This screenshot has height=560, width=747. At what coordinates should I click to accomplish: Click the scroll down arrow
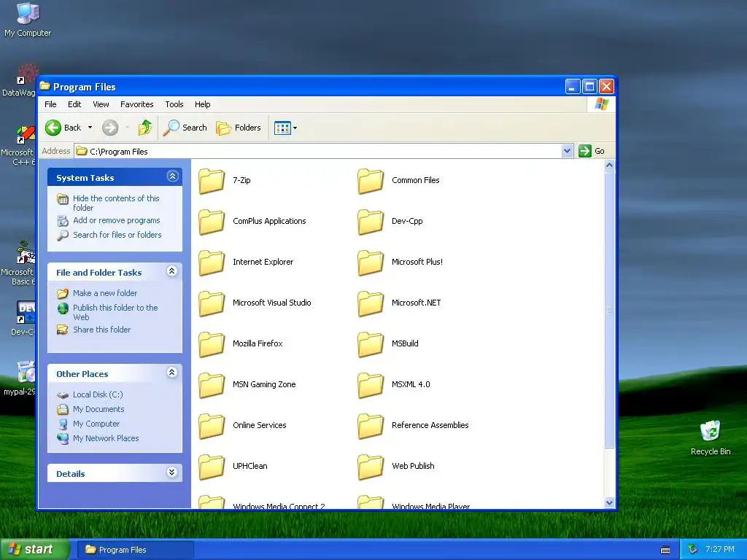[x=609, y=502]
